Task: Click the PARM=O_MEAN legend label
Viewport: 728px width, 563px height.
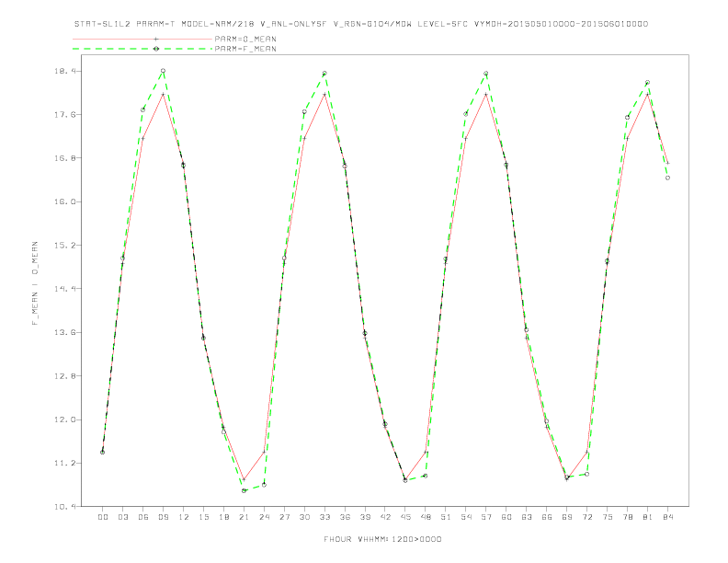Action: pos(245,39)
